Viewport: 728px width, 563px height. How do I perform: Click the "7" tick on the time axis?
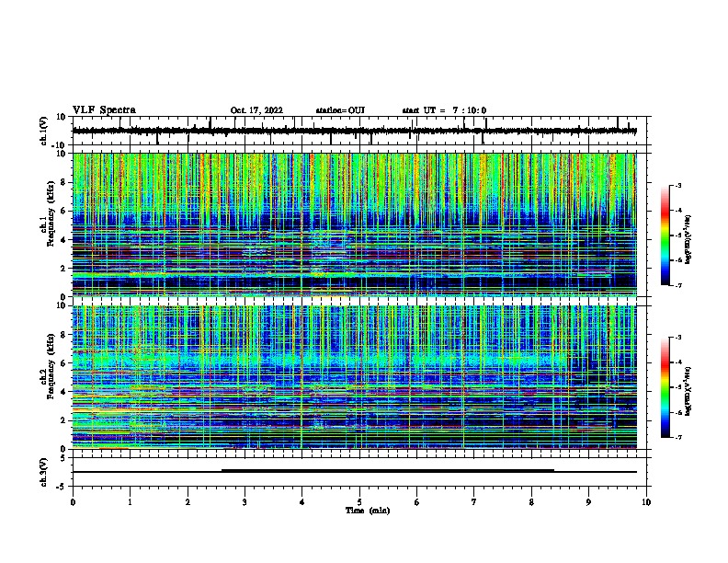[x=474, y=502]
